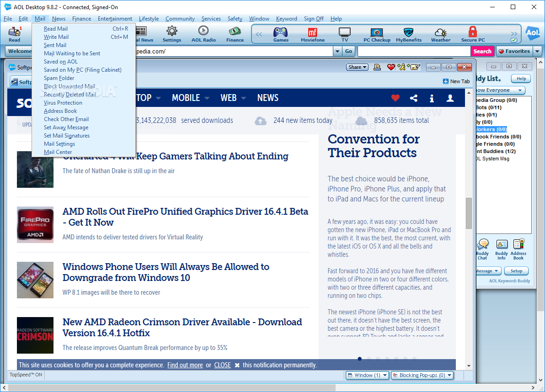
Task: Click the Favorites button
Action: 514,51
